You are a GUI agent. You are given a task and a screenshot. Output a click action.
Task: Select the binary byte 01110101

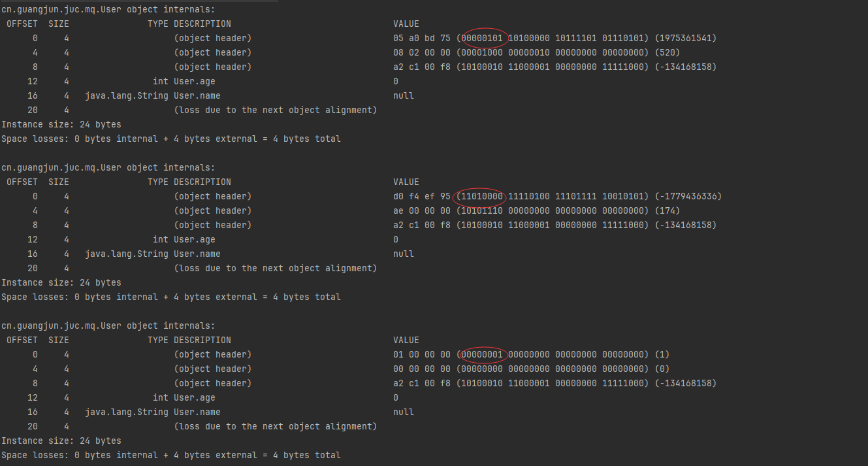click(623, 39)
